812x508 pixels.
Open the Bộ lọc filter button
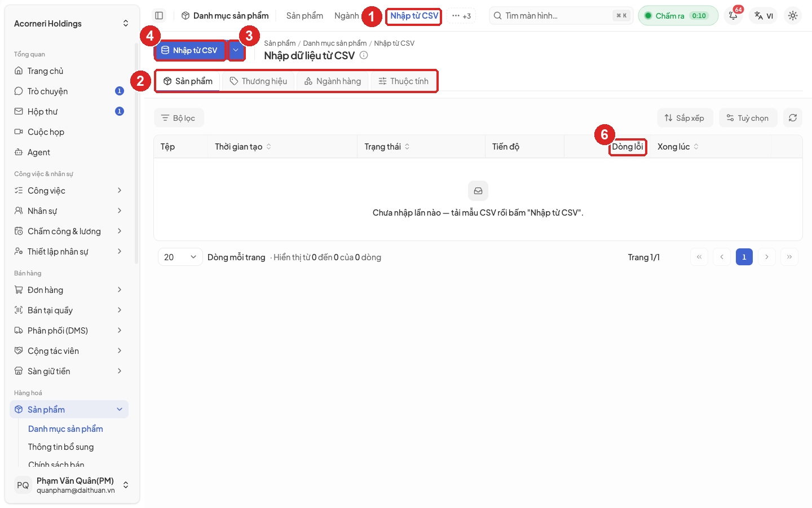(178, 118)
